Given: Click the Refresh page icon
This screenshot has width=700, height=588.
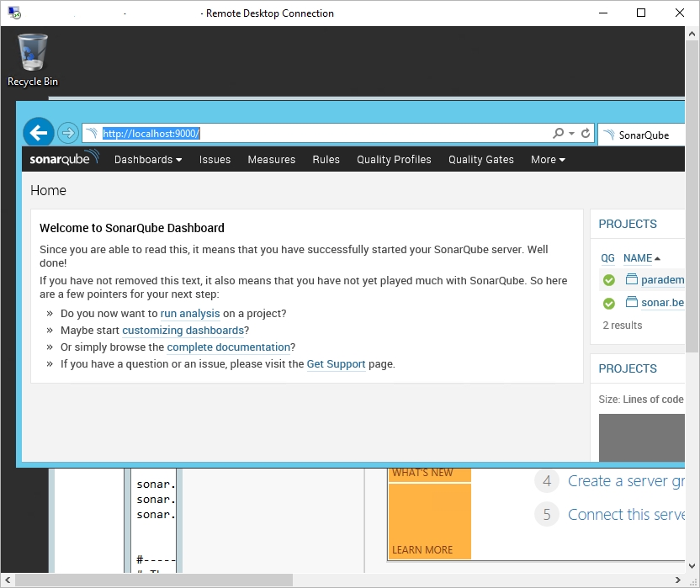Looking at the screenshot, I should pos(586,133).
